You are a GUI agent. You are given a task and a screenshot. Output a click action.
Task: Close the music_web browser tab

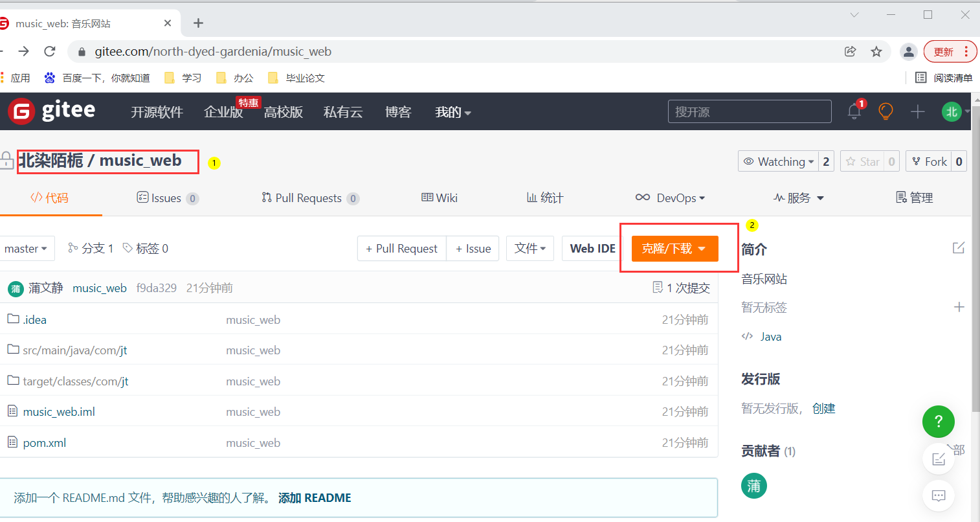168,23
